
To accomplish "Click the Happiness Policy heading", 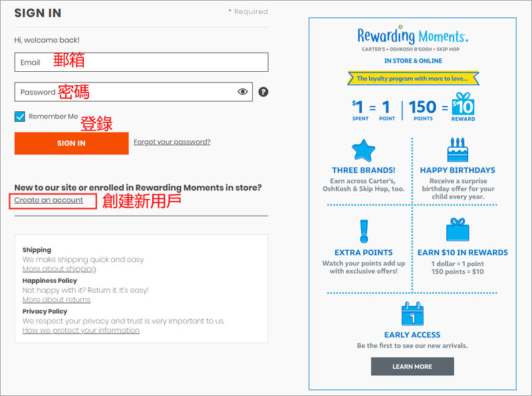I will click(50, 281).
